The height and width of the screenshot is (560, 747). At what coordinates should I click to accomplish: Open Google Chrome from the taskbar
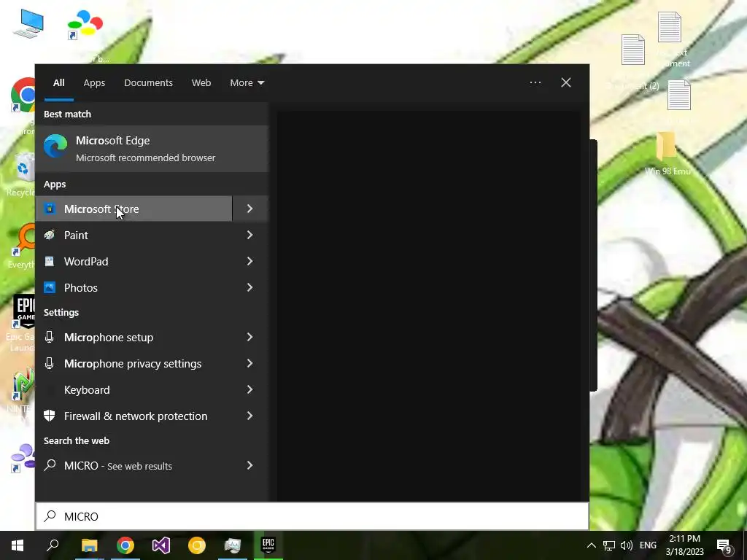click(125, 545)
